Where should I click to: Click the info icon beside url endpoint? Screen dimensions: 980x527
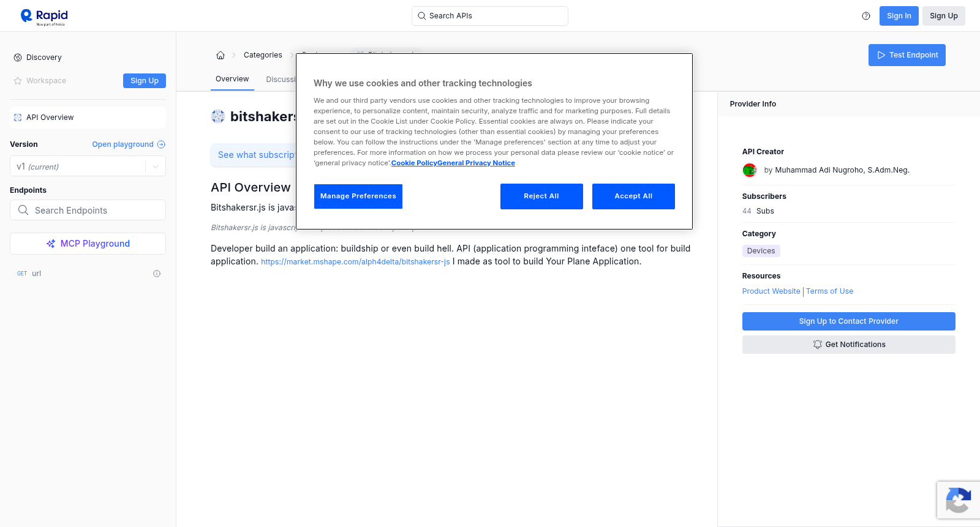tap(157, 274)
